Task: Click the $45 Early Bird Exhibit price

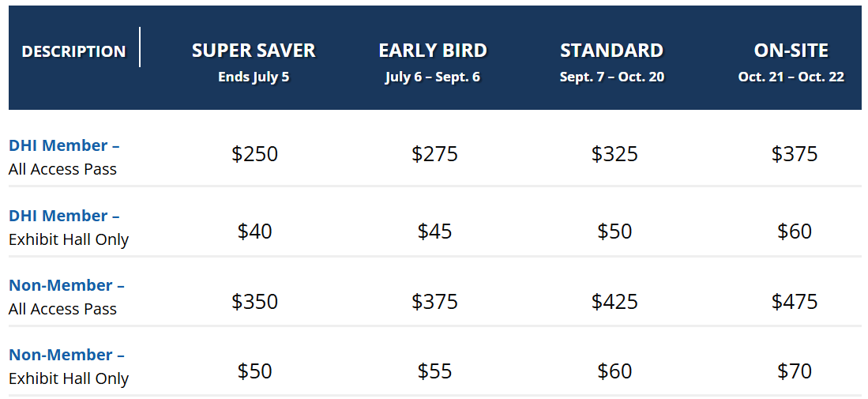Action: pos(434,231)
